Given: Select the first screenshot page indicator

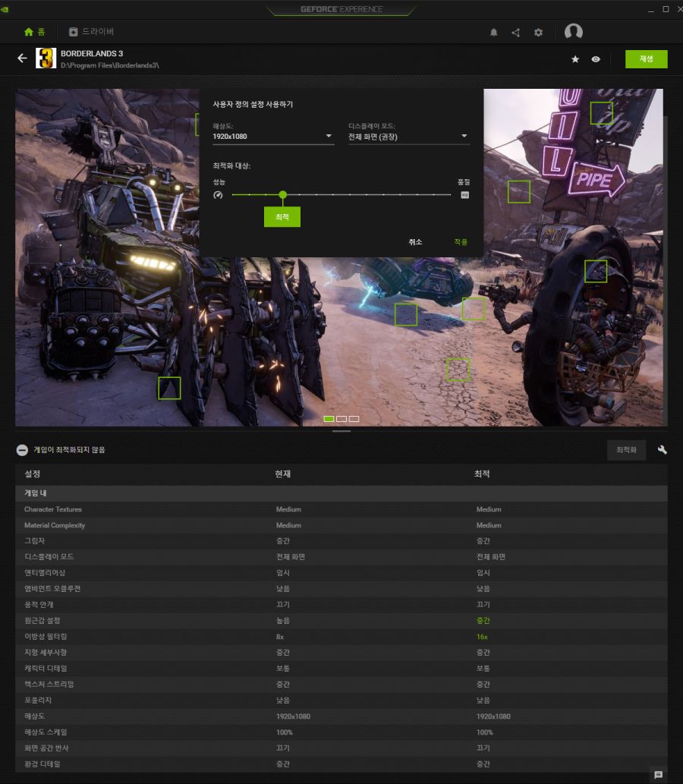Looking at the screenshot, I should (x=329, y=419).
